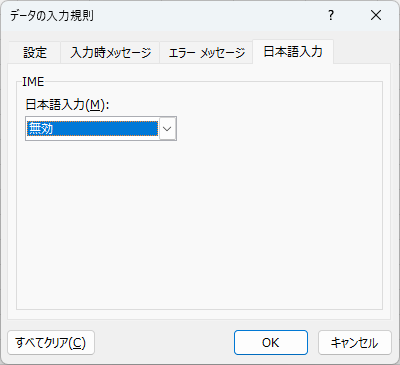Confirm with the OK button

pyautogui.click(x=271, y=343)
